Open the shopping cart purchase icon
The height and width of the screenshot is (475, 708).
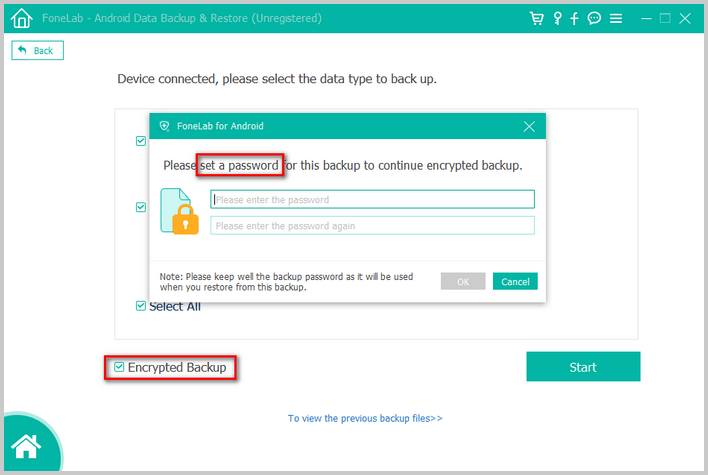click(536, 19)
